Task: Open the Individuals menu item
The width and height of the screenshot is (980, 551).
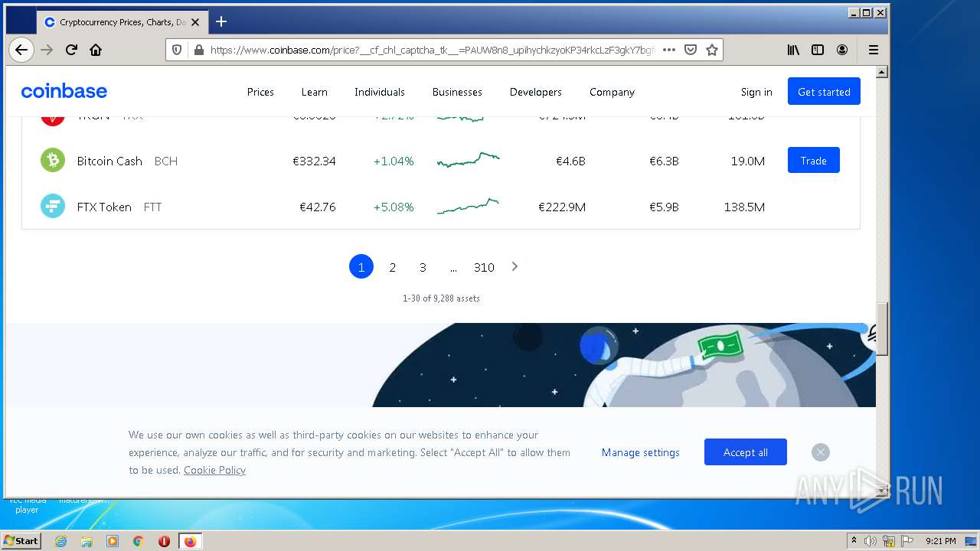Action: 380,92
